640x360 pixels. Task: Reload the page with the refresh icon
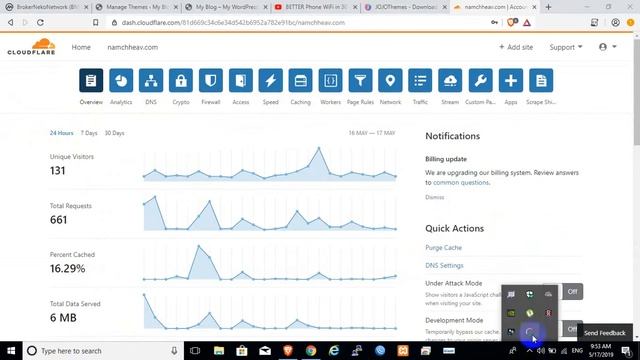40,22
